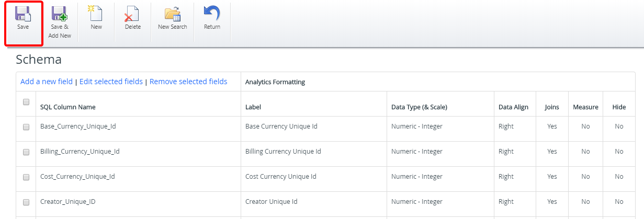Open the Add a new field link

click(x=47, y=82)
